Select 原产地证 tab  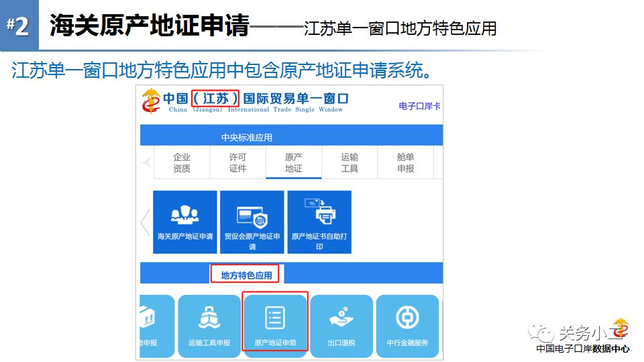pyautogui.click(x=293, y=162)
